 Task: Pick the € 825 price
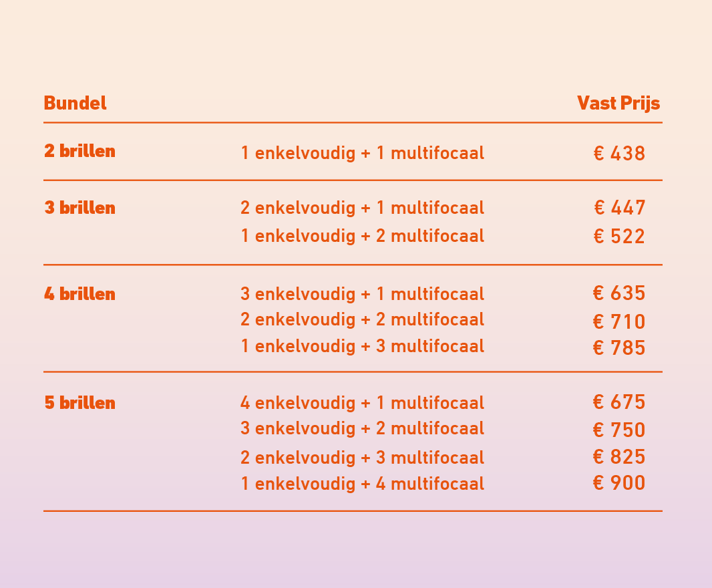619,458
